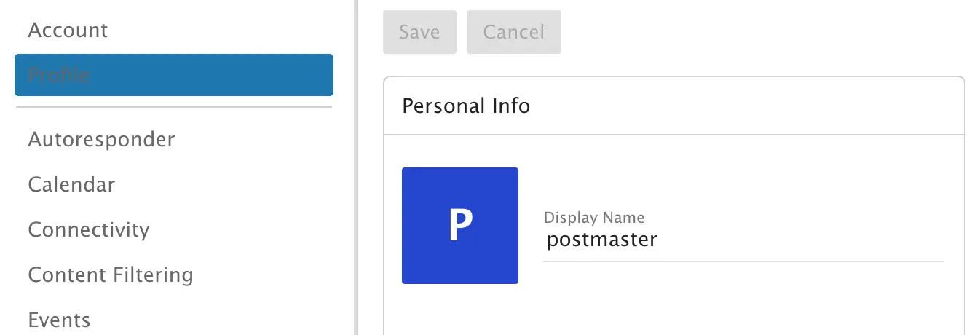Open the Autoresponder settings
980x335 pixels.
(101, 139)
